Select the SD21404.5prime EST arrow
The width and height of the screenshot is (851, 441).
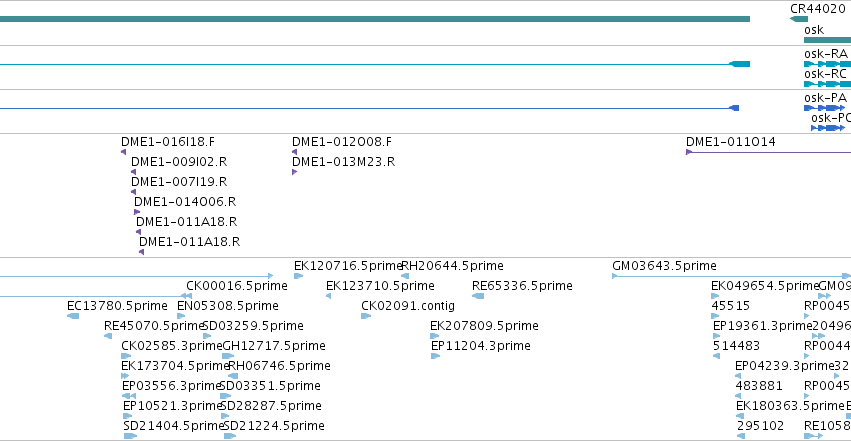coord(130,436)
